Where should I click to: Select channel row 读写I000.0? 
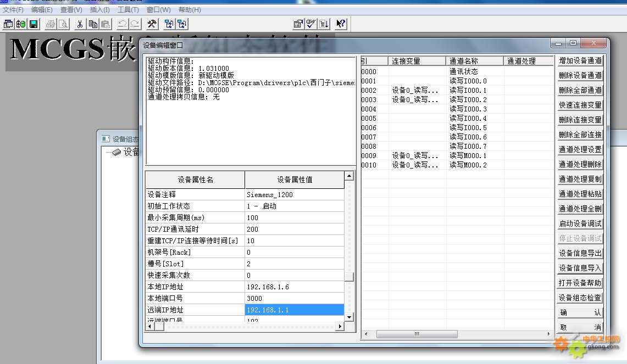click(x=457, y=81)
